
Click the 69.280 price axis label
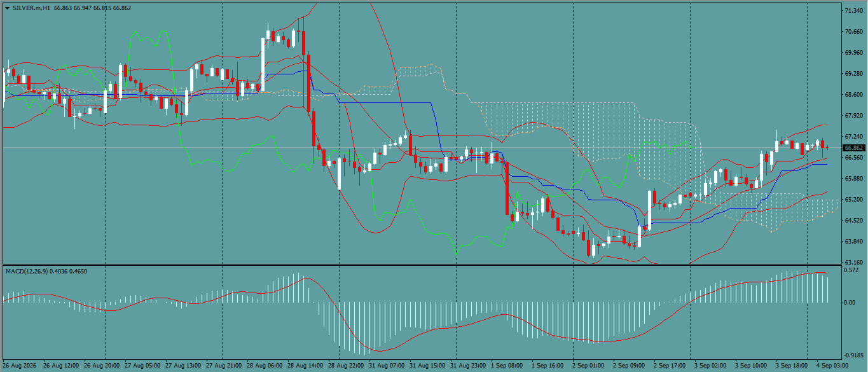coord(853,74)
